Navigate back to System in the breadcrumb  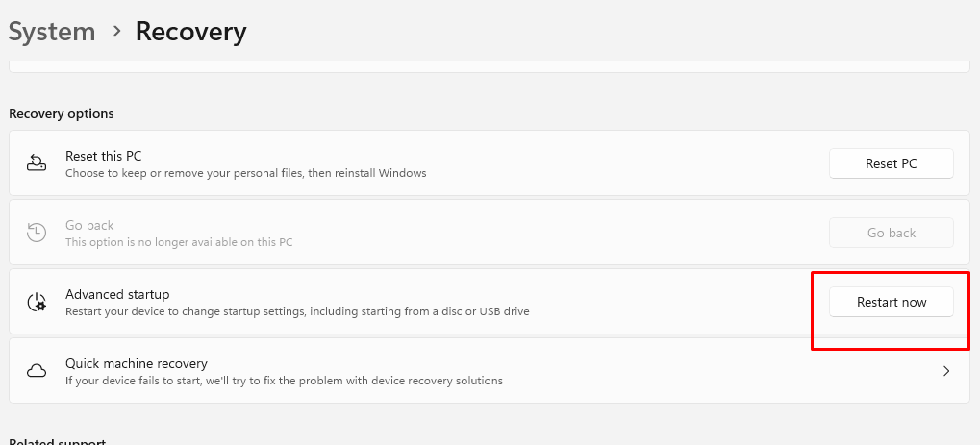click(52, 32)
